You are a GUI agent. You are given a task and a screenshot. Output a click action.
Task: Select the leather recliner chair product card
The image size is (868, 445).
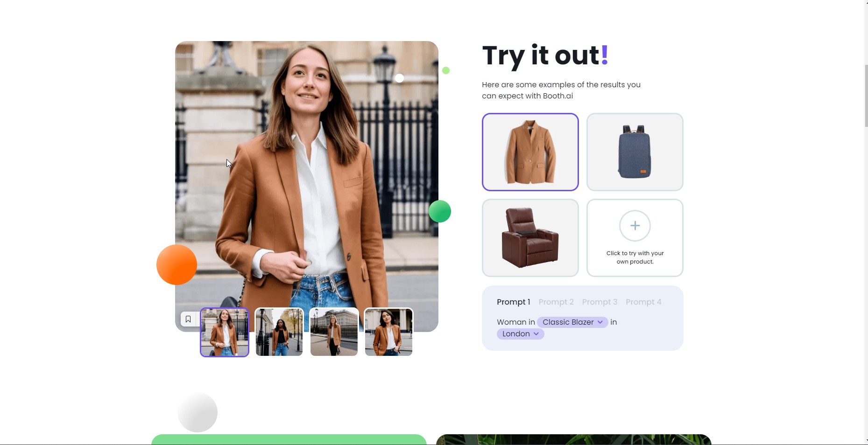tap(530, 238)
